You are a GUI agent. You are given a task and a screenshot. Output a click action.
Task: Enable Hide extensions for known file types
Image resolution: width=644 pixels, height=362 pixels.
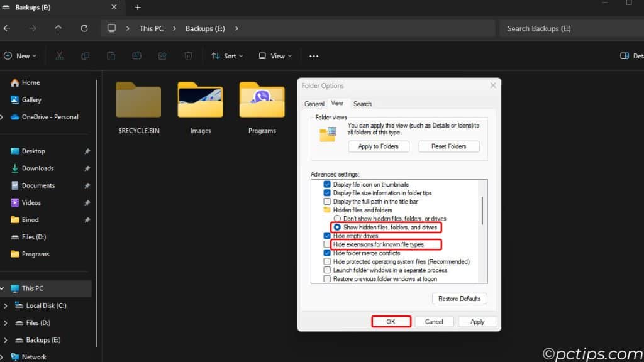326,244
